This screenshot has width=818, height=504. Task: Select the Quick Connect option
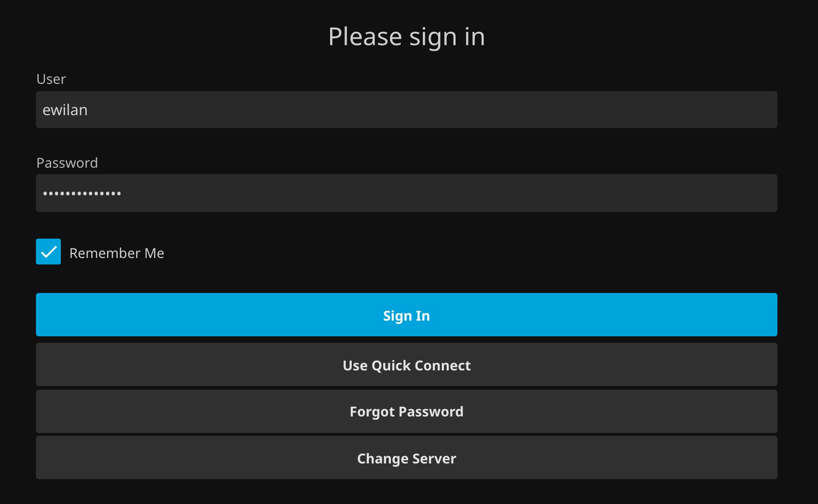point(406,365)
